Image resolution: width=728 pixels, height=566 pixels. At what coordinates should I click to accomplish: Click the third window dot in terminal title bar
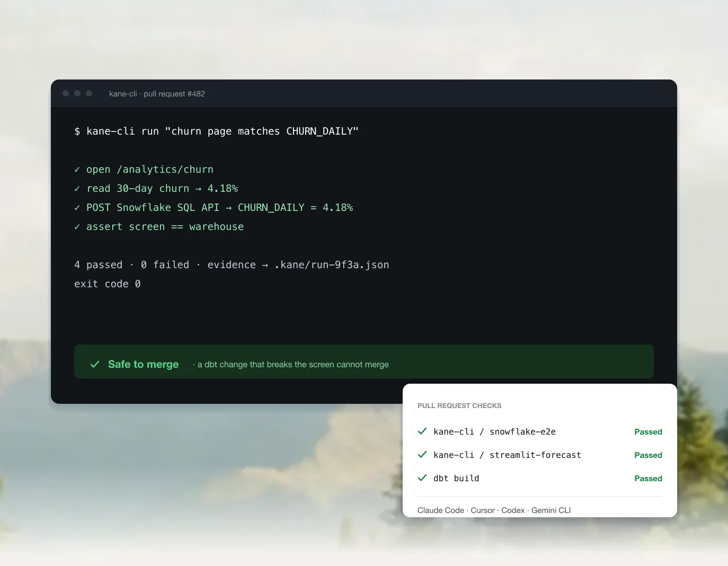click(89, 93)
